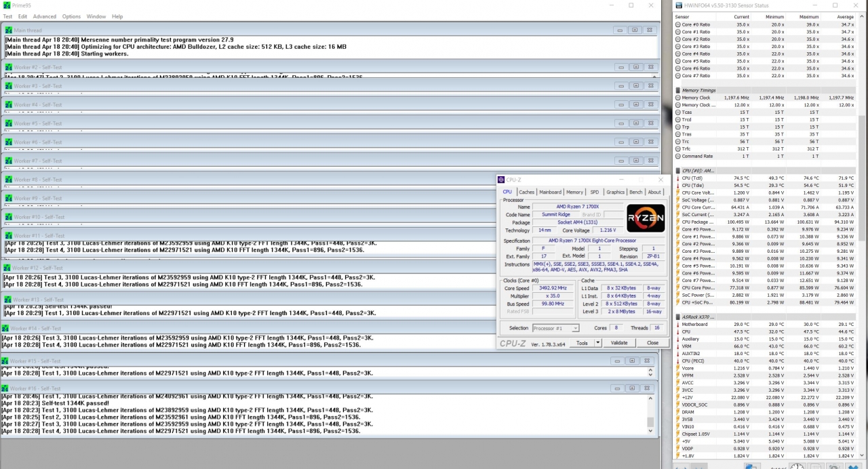868x469 pixels.
Task: Click the Prime95 icon in the title bar
Action: [x=7, y=5]
